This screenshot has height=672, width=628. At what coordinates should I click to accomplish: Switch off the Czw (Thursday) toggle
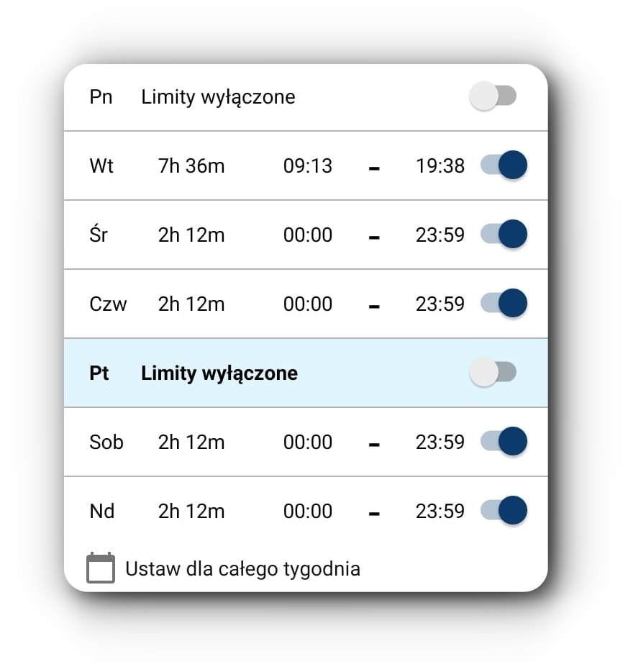(x=504, y=303)
